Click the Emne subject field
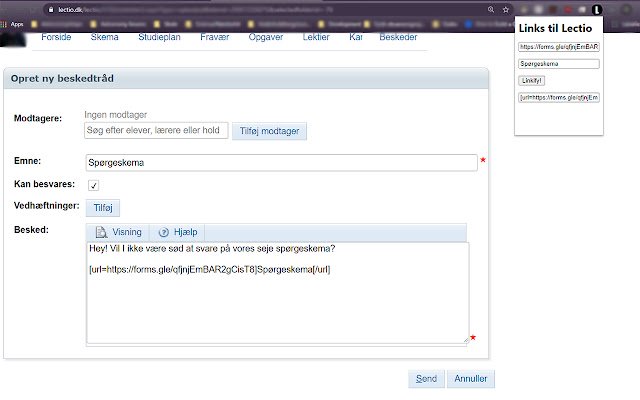This screenshot has height=400, width=640. coord(282,163)
